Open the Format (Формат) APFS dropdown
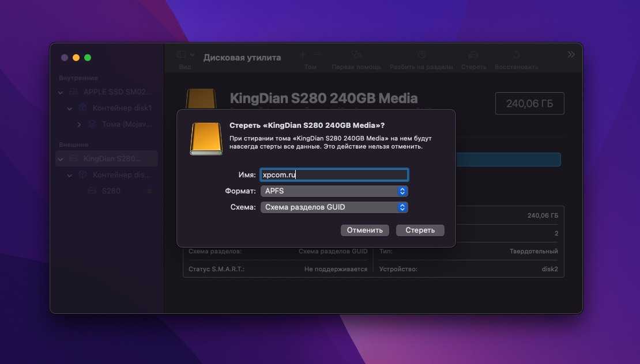Screen dimensions: 640x364 coord(334,191)
